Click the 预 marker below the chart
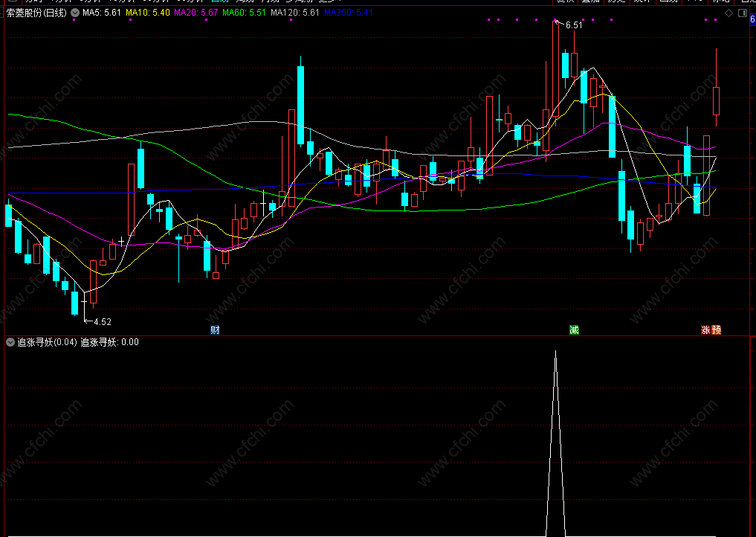The height and width of the screenshot is (537, 756). [717, 330]
